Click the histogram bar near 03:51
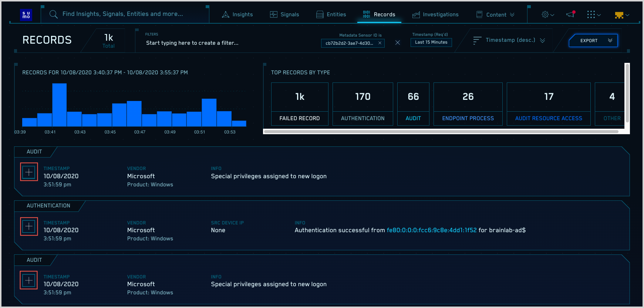 (209, 112)
